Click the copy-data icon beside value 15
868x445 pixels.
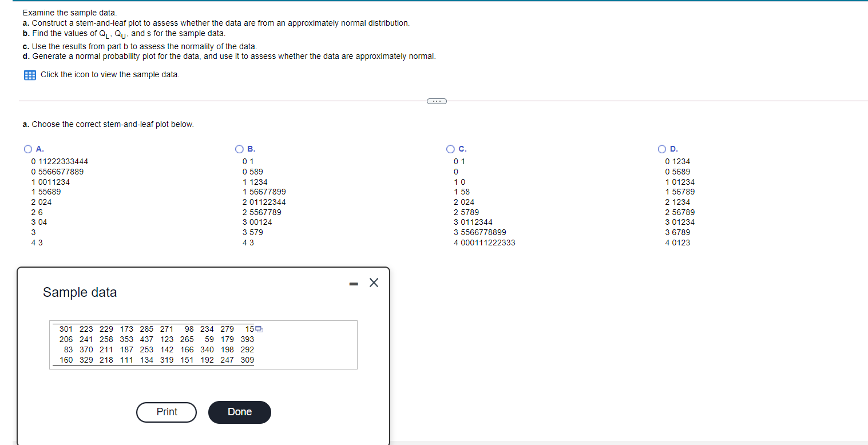(257, 329)
